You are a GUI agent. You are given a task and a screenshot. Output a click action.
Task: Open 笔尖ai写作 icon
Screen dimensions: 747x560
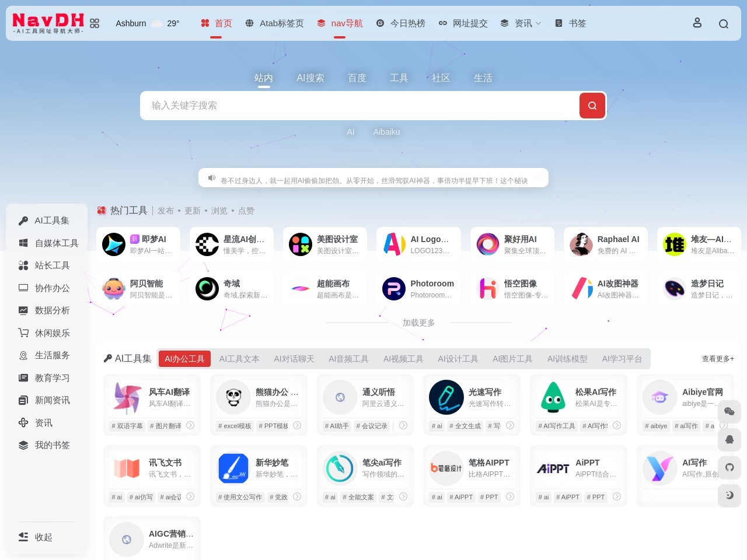pyautogui.click(x=340, y=468)
